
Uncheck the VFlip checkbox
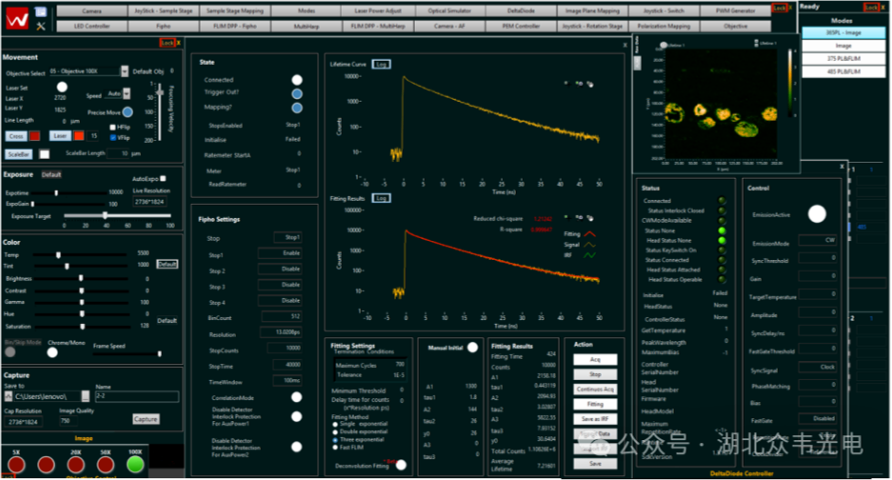[x=113, y=138]
